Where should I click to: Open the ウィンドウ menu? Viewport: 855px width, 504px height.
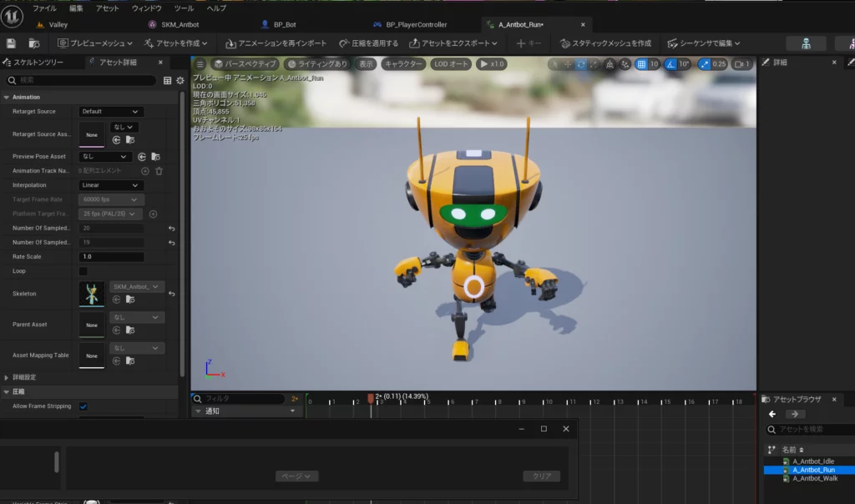147,8
